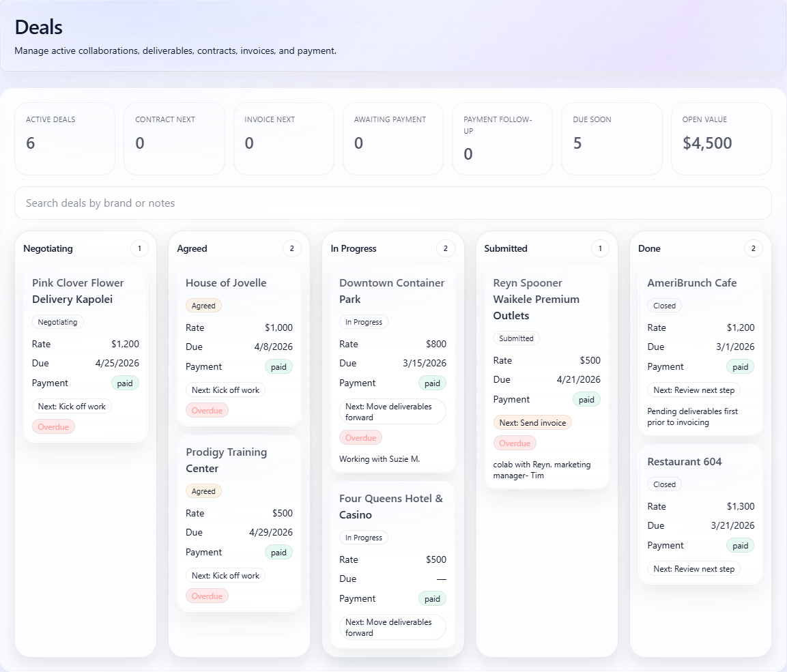This screenshot has height=672, width=787.
Task: Click the Overdue badge on Reyn Spooner
Action: [515, 443]
